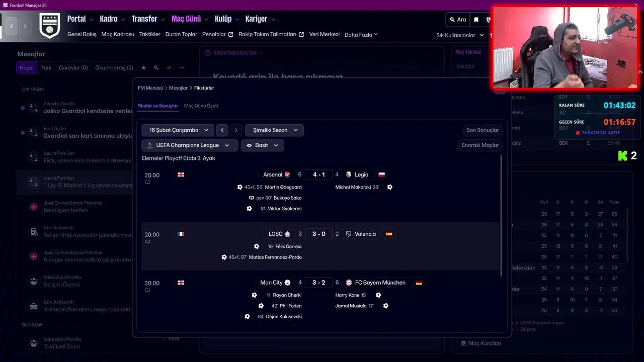Viewport: 644px width, 362px height.
Task: Click the globe icon in top bar
Action: click(x=488, y=20)
